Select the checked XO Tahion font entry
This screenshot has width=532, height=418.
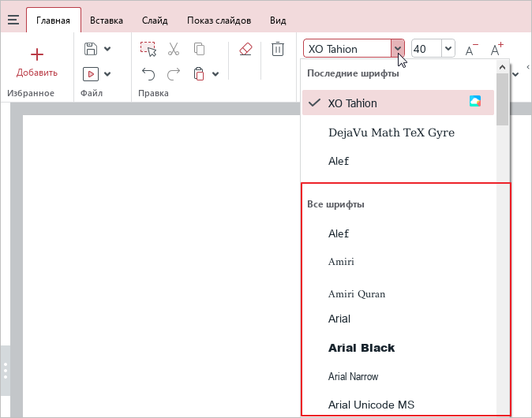[x=353, y=103]
